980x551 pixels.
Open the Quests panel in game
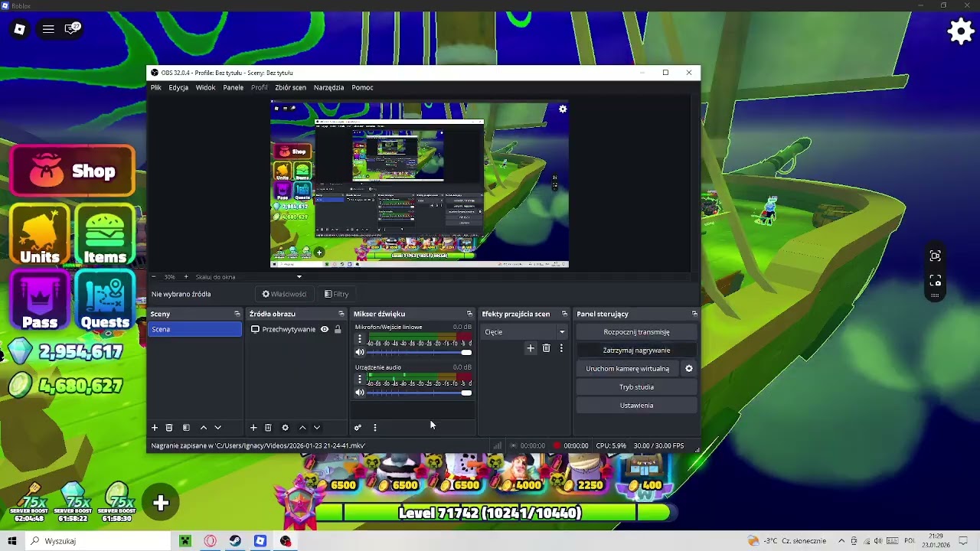point(105,300)
